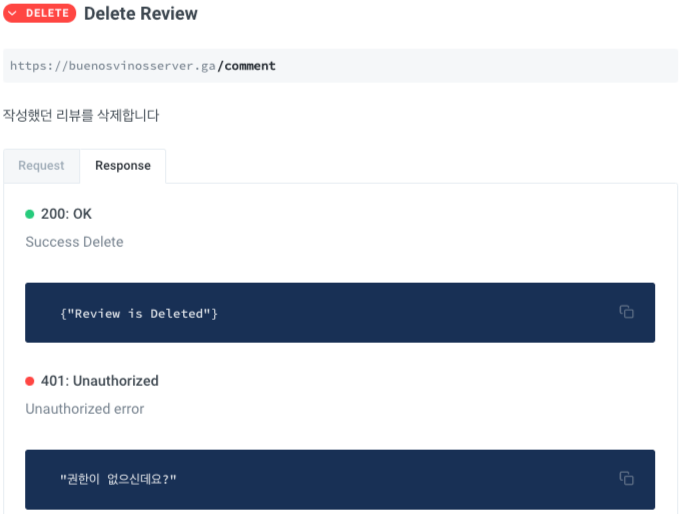Viewport: 681px width, 514px height.
Task: Click the Unauthorized error description text
Action: pyautogui.click(x=85, y=409)
